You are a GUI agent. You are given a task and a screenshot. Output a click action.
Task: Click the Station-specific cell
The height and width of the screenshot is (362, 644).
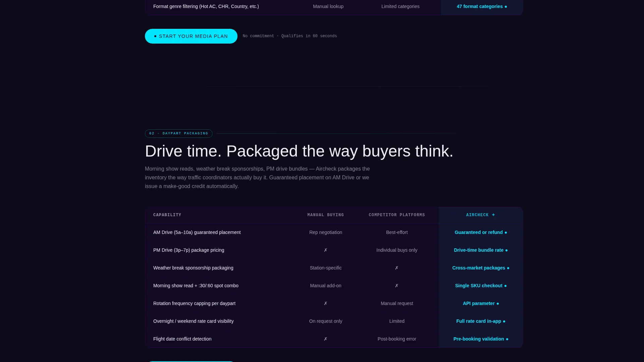click(x=326, y=268)
